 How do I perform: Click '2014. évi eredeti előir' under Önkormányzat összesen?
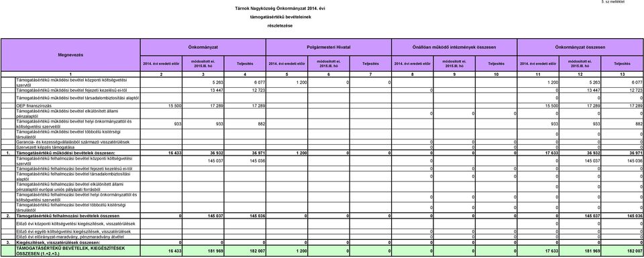[538, 64]
